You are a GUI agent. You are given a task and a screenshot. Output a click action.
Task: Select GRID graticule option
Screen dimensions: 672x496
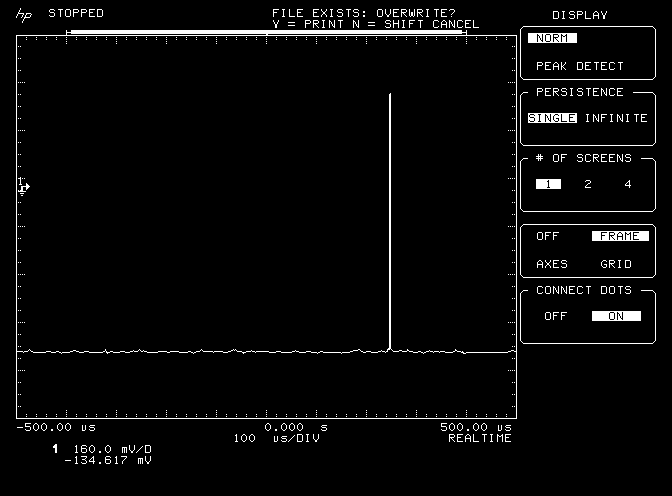point(616,264)
